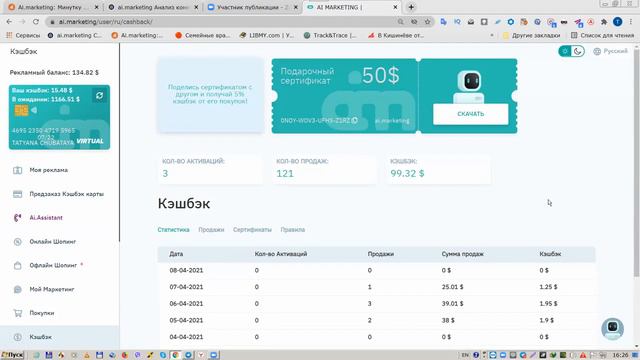Click the address bar URL
The image size is (640, 360).
[x=105, y=22]
